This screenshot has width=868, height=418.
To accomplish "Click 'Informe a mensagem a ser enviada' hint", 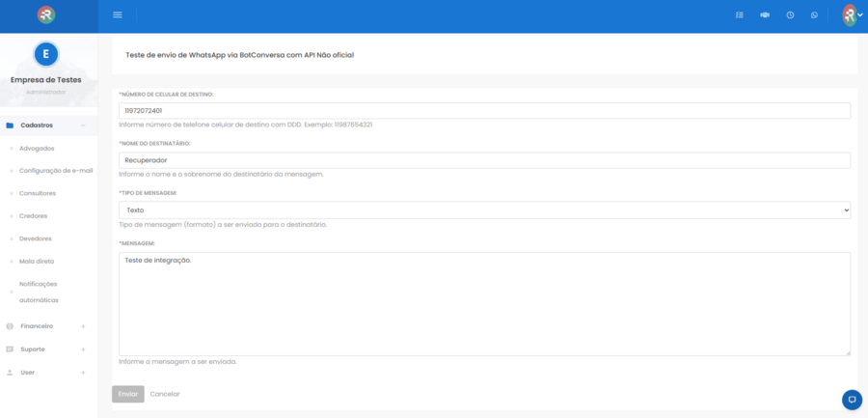I will coord(177,362).
